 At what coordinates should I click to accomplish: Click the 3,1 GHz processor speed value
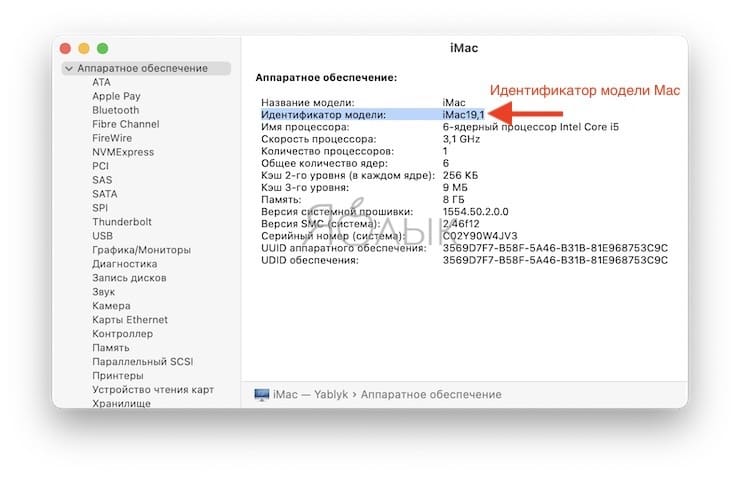(461, 139)
